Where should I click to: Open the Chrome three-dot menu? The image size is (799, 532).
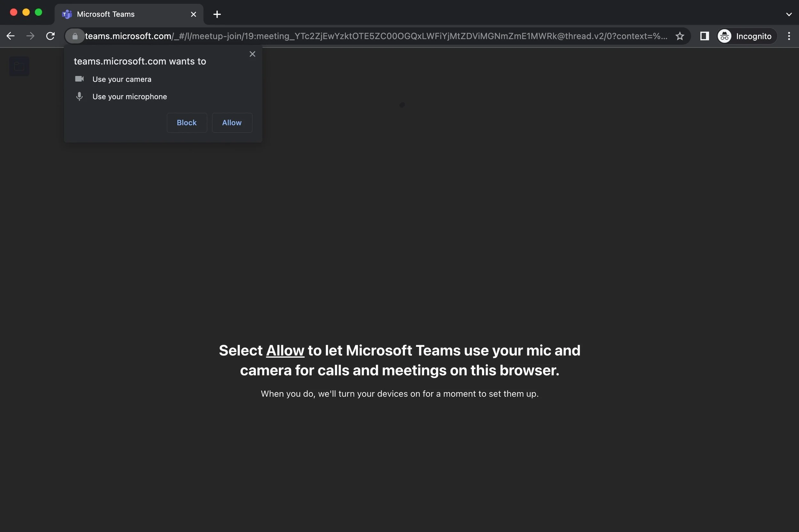pos(789,36)
